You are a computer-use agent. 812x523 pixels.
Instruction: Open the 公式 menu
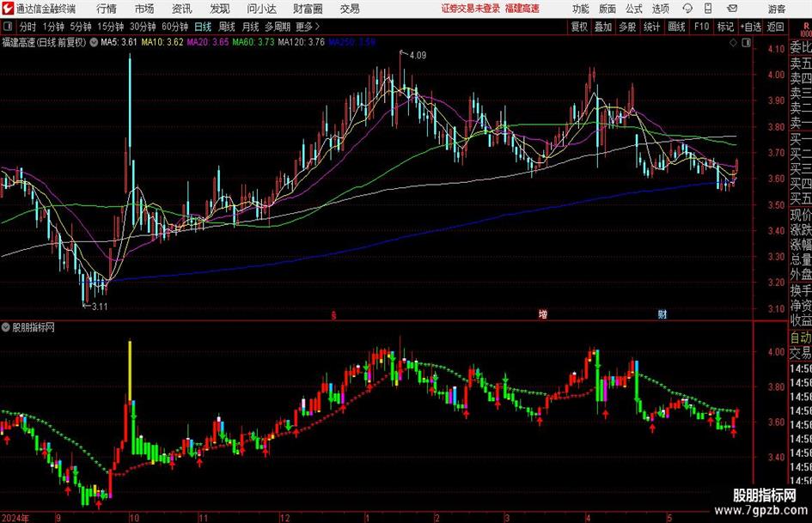tap(634, 9)
